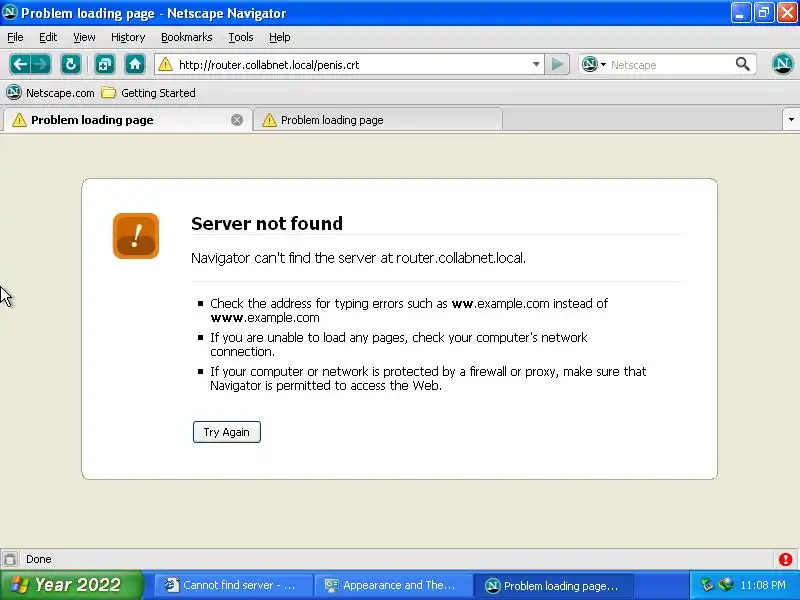
Task: Click the Netscape throbber logo
Action: click(782, 64)
